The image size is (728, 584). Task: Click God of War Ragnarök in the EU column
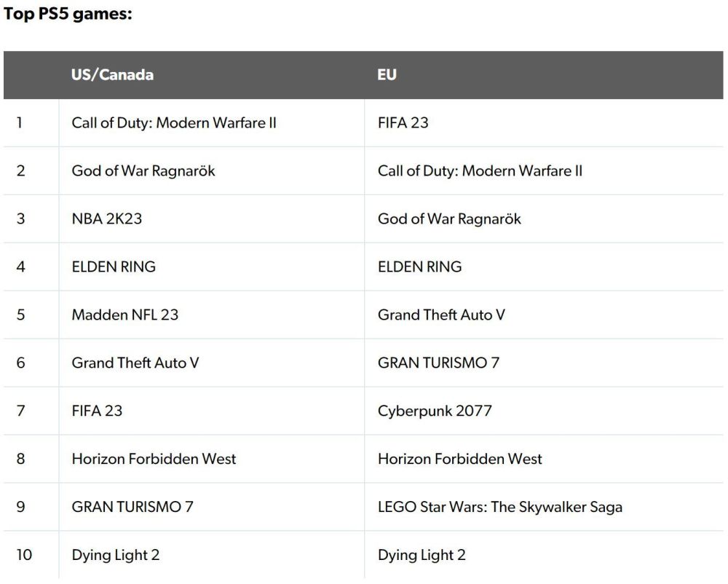click(449, 219)
